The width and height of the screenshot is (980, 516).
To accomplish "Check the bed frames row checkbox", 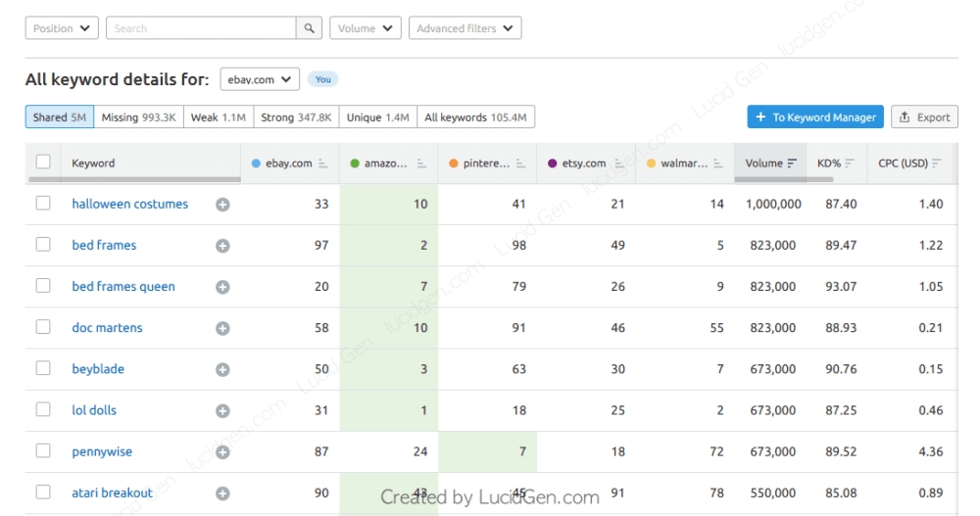I will 43,244.
